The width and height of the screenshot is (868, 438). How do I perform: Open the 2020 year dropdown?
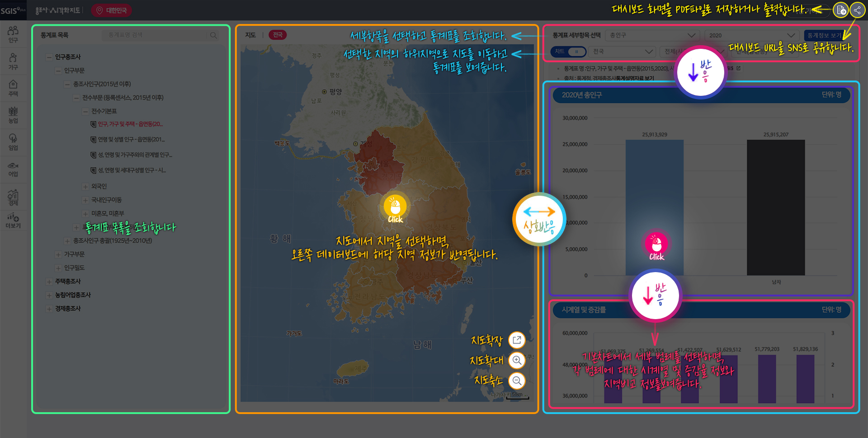click(752, 35)
